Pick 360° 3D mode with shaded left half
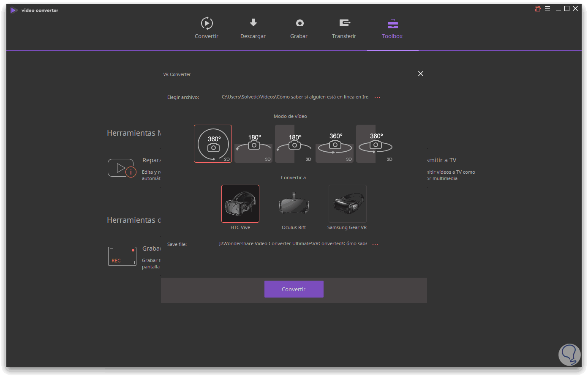This screenshot has height=377, width=588. 375,144
